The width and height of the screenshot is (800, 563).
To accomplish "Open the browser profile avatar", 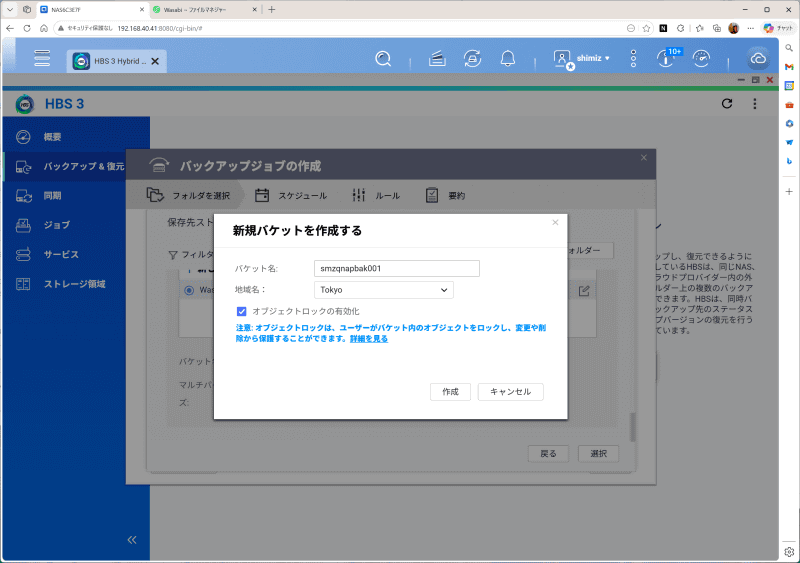I will point(734,29).
